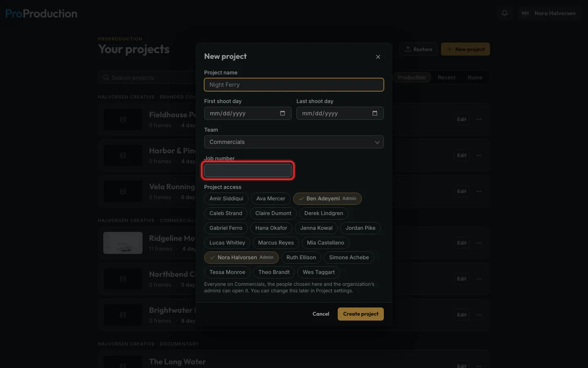
Task: Toggle the Derek Lindgren access chip
Action: (324, 213)
